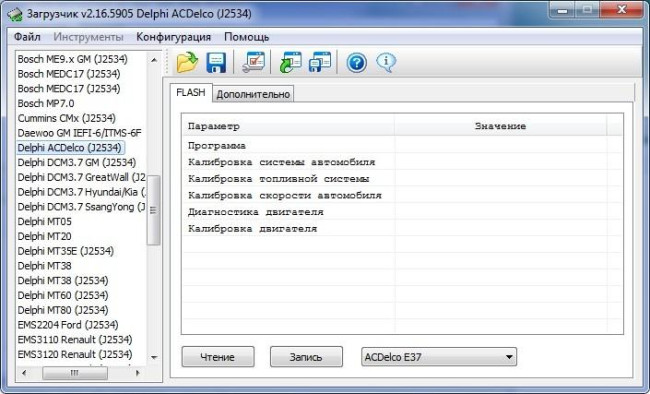The image size is (650, 394).
Task: Select Bosch MP7.0 in the list
Action: 46,103
